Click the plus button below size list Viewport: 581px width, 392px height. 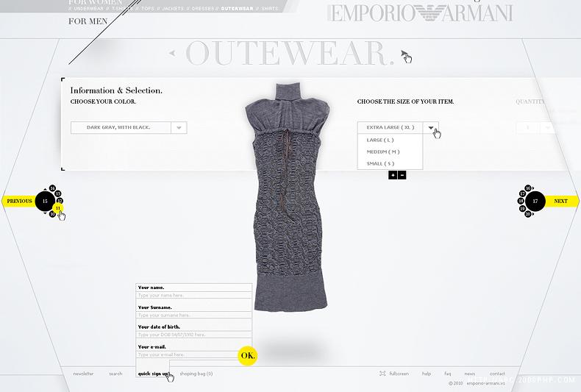(393, 175)
